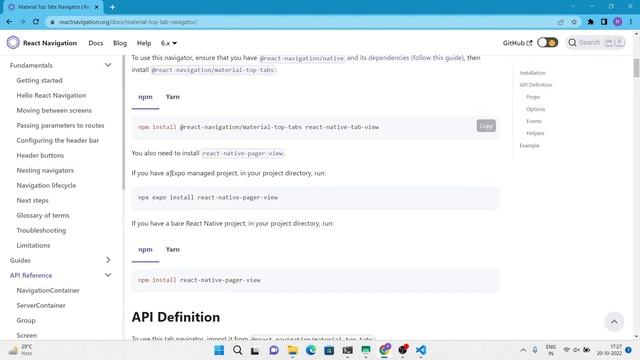Select the top Yarn tab
The image size is (640, 360).
click(173, 97)
